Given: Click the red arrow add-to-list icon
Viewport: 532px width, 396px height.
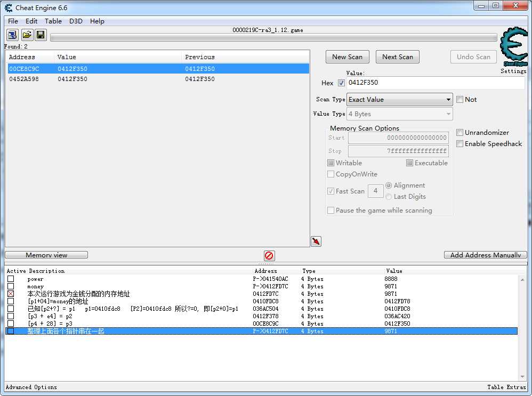Looking at the screenshot, I should (x=316, y=241).
